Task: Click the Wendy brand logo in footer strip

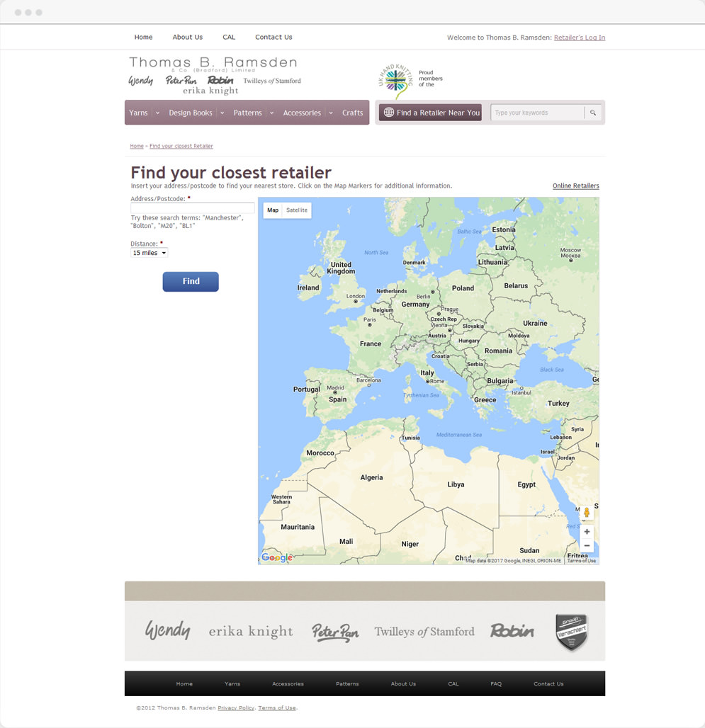Action: coord(168,630)
